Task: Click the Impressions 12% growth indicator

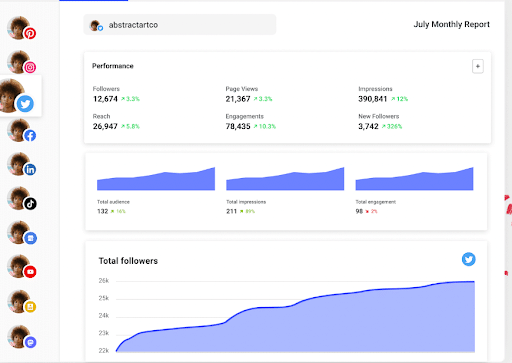Action: click(x=399, y=99)
